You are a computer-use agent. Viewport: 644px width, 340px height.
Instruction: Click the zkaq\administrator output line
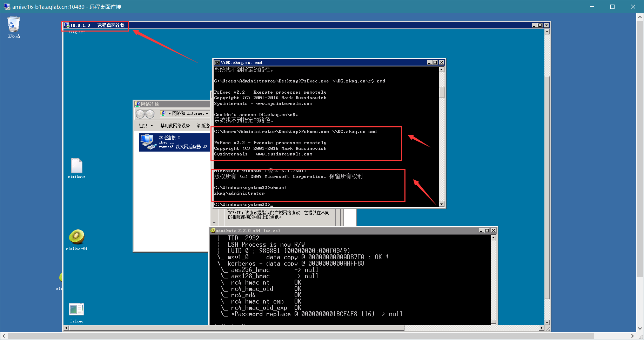point(239,193)
